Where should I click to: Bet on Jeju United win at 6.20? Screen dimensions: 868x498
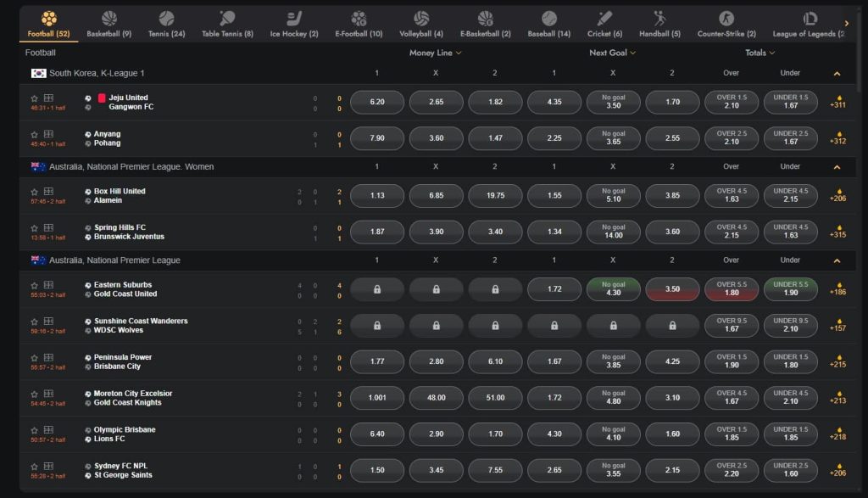pos(377,102)
